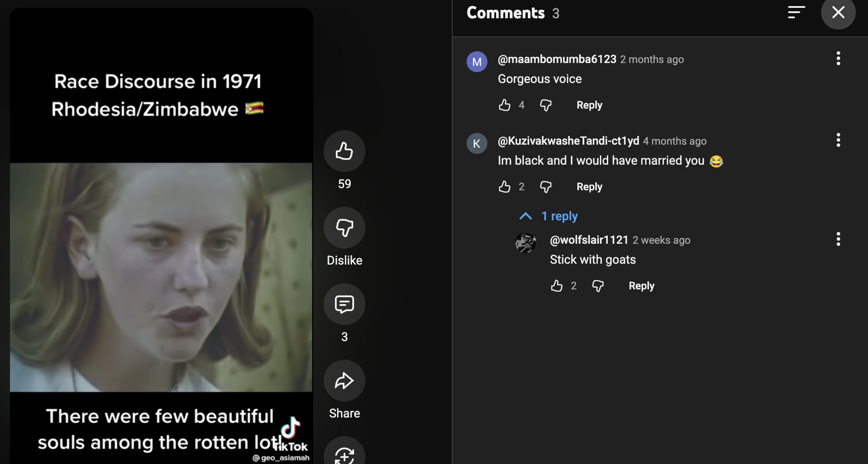This screenshot has width=868, height=464.
Task: Dislike the "Stick with goats" reply
Action: pyautogui.click(x=598, y=286)
